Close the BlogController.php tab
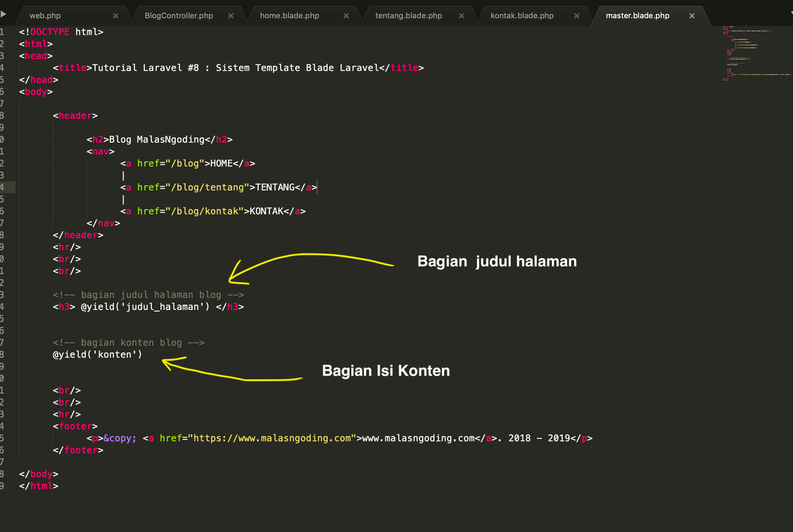793x532 pixels. coord(231,15)
